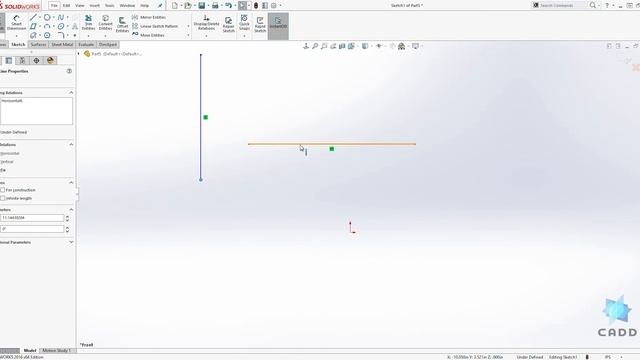The image size is (640, 360).
Task: Click the Undo icon
Action: coord(229,5)
